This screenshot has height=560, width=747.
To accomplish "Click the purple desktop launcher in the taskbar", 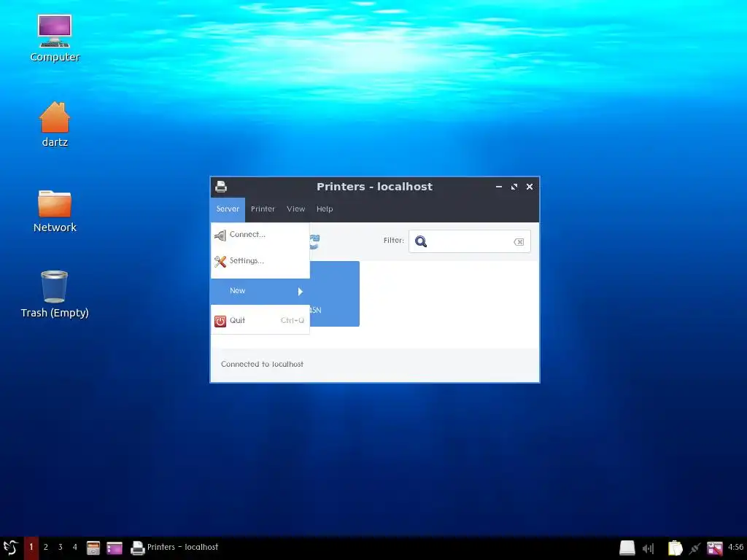I will point(115,548).
